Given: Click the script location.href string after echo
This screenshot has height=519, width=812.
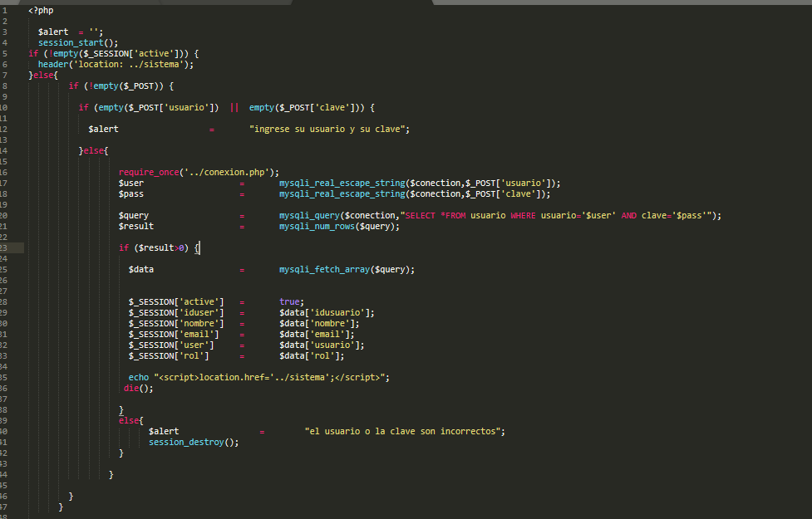Looking at the screenshot, I should click(269, 378).
